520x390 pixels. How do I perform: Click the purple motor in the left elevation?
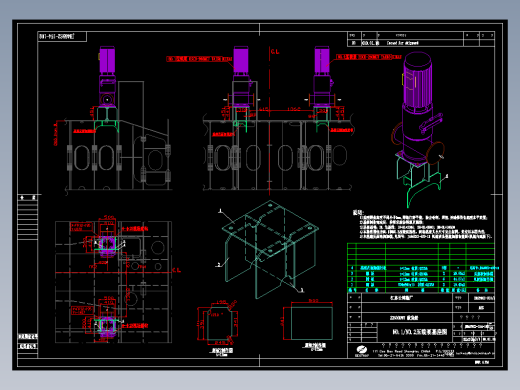pyautogui.click(x=107, y=60)
